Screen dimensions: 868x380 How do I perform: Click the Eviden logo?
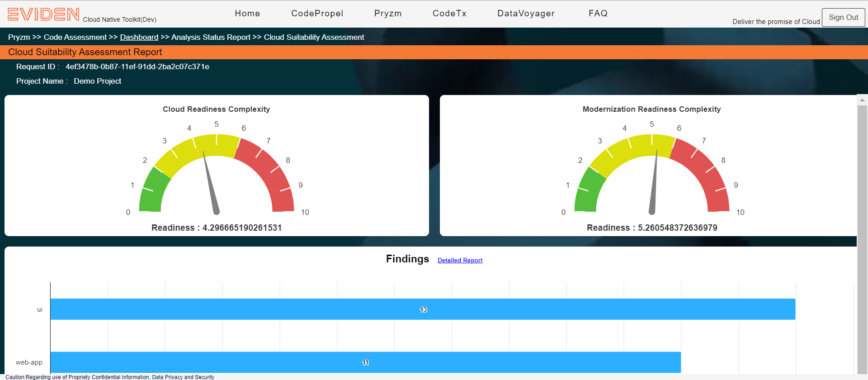(43, 14)
